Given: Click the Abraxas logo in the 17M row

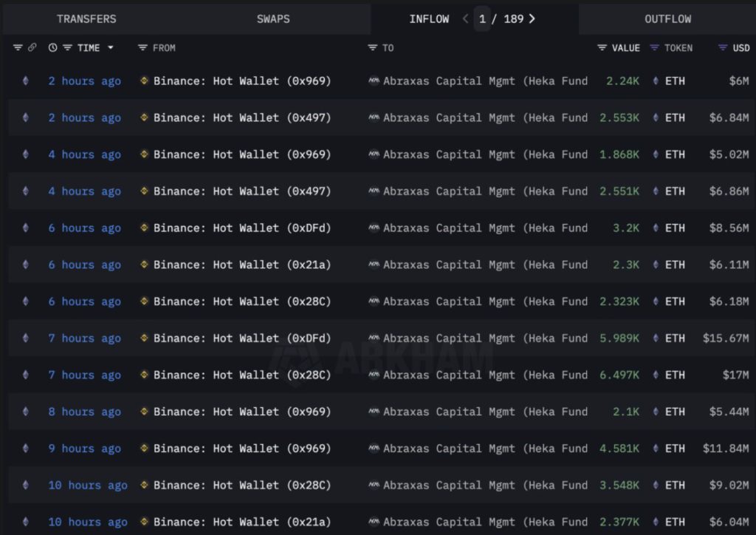Looking at the screenshot, I should pos(374,375).
